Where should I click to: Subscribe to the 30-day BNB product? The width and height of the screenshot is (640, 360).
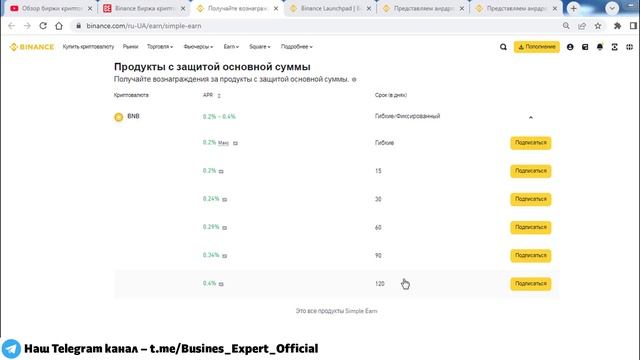click(531, 199)
